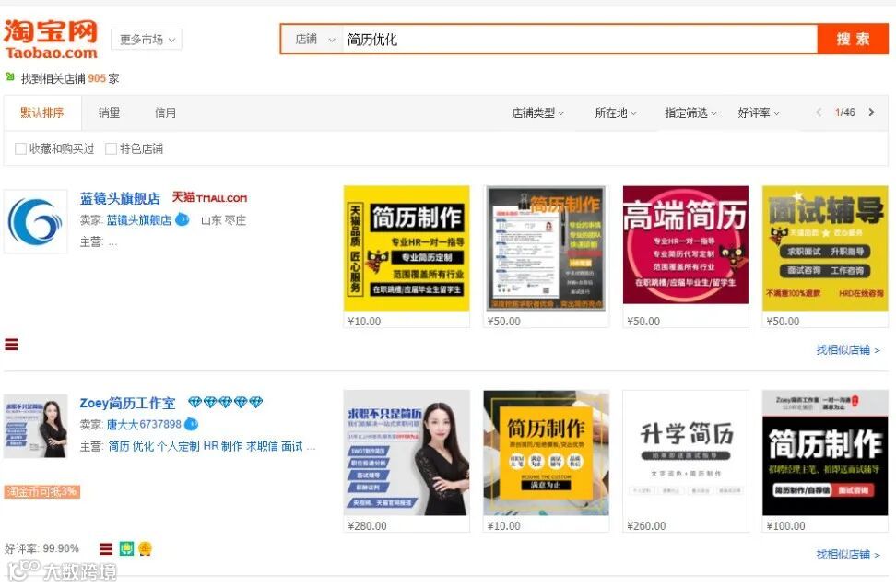Image resolution: width=896 pixels, height=588 pixels.
Task: Tick the 收藏和购买过 checkbox
Action: tap(20, 148)
